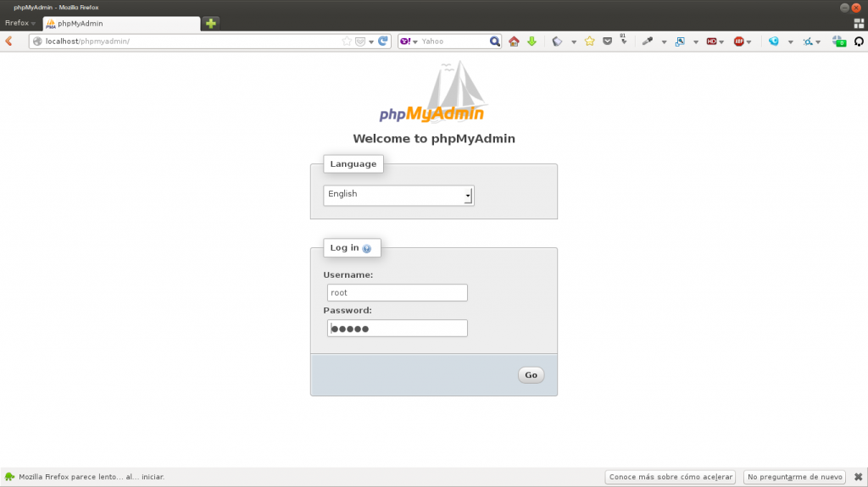Click the blue screenshot capture icon

680,42
